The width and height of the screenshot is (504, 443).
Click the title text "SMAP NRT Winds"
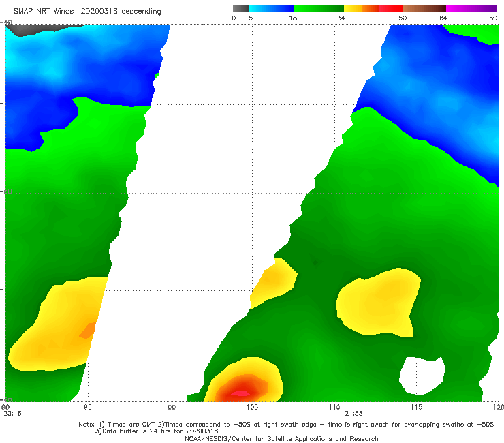point(44,12)
